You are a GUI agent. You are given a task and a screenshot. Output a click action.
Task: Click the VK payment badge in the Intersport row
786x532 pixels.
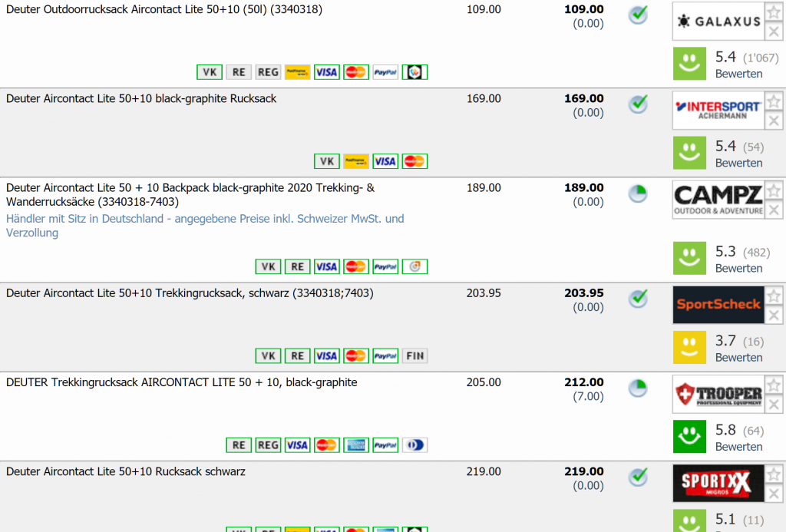326,161
